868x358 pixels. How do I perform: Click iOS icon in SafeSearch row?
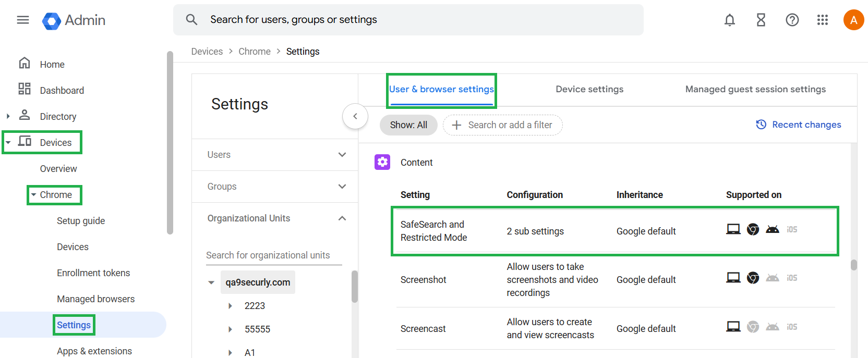pyautogui.click(x=792, y=229)
